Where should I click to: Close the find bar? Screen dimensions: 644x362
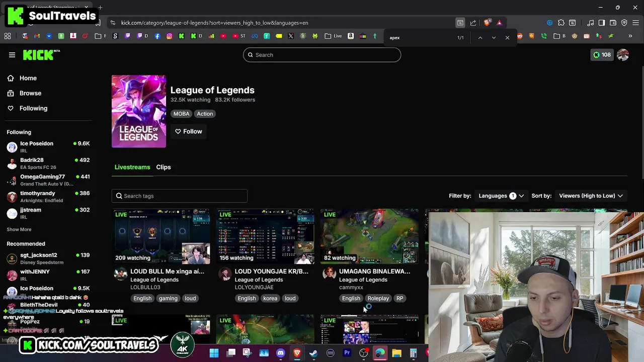507,38
